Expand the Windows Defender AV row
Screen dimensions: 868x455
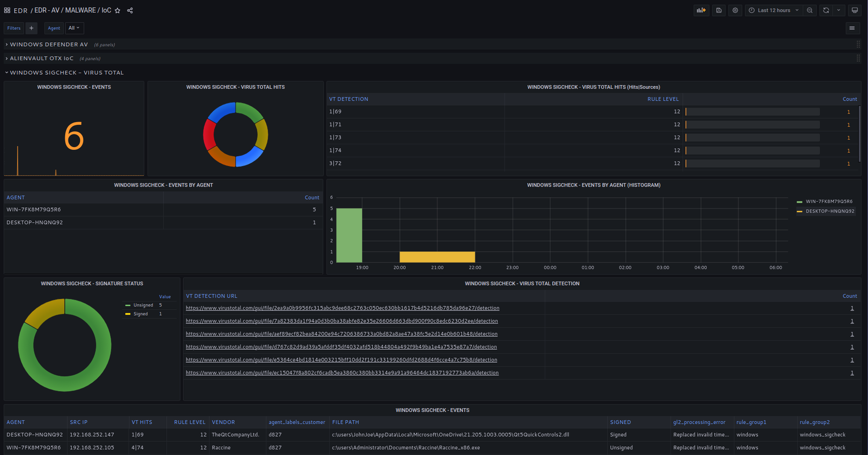pyautogui.click(x=48, y=44)
